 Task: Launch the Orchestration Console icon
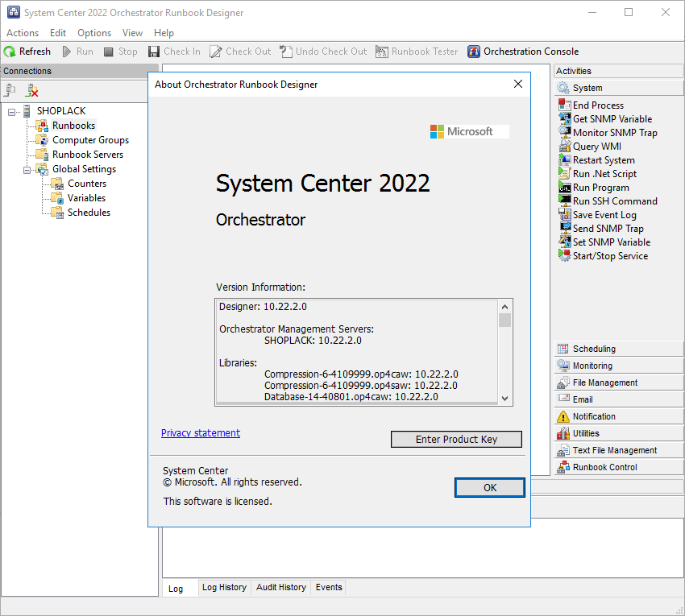pyautogui.click(x=474, y=52)
